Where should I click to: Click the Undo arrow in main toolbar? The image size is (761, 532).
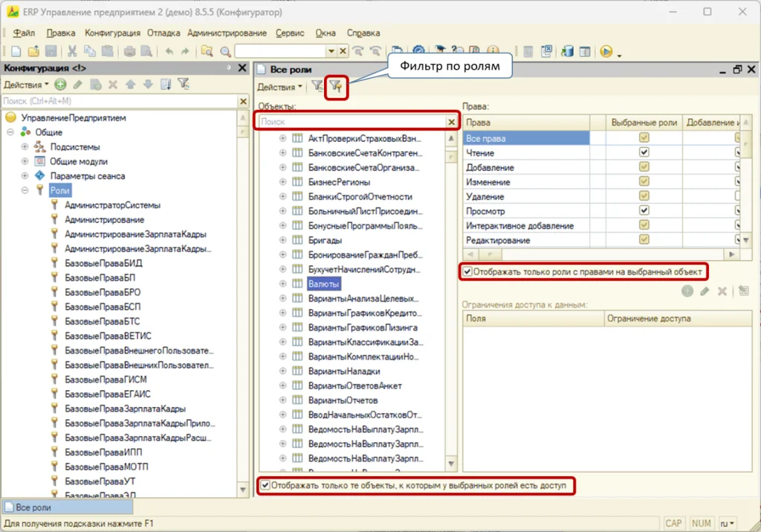click(x=169, y=51)
